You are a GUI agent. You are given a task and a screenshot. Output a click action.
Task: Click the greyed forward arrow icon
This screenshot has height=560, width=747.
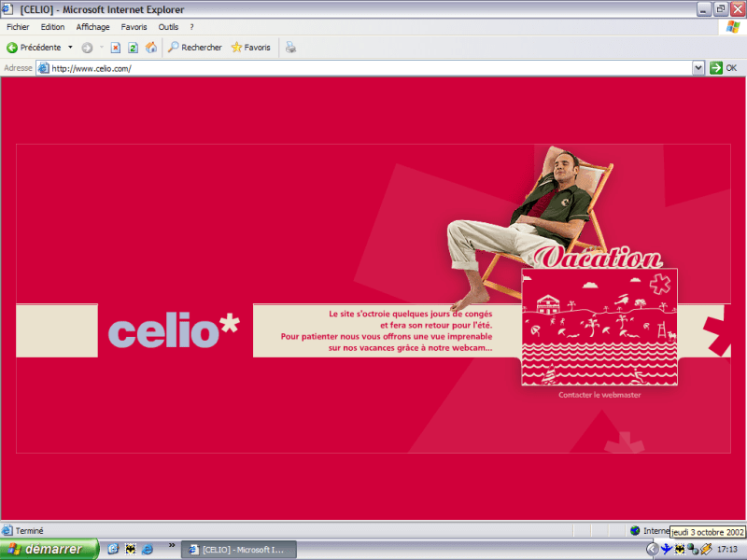(87, 48)
